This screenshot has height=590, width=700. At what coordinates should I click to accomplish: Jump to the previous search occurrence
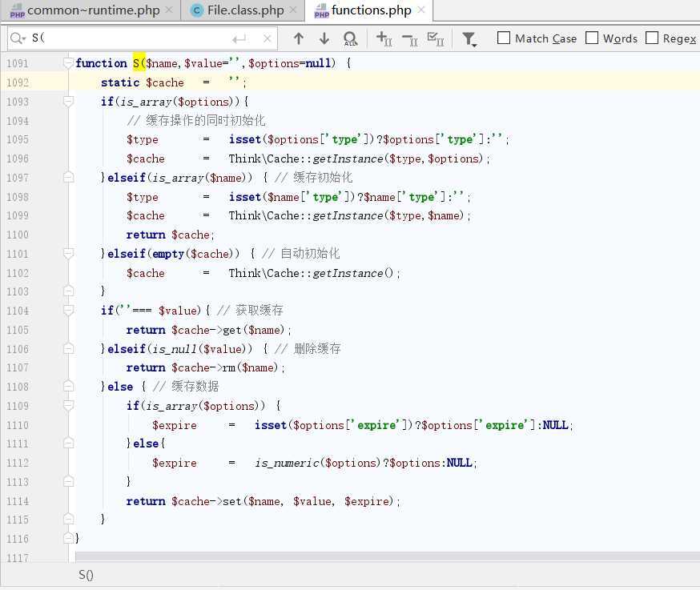(x=299, y=38)
